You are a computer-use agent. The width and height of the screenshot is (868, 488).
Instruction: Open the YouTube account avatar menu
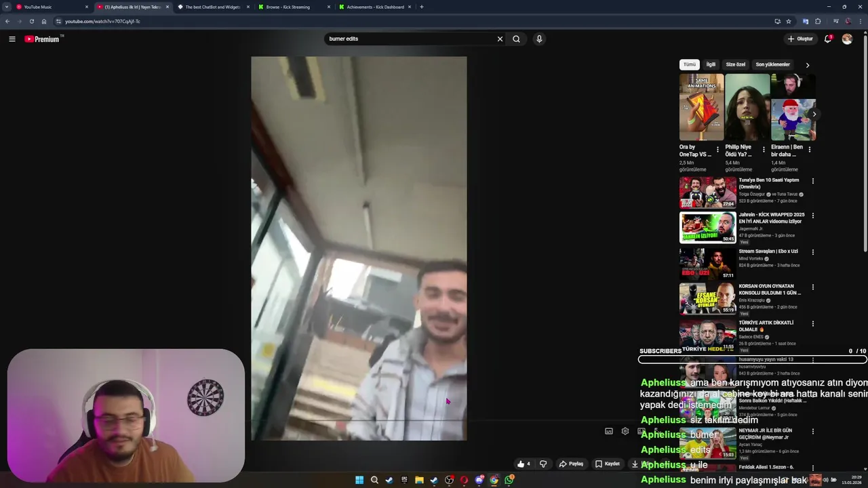point(847,39)
